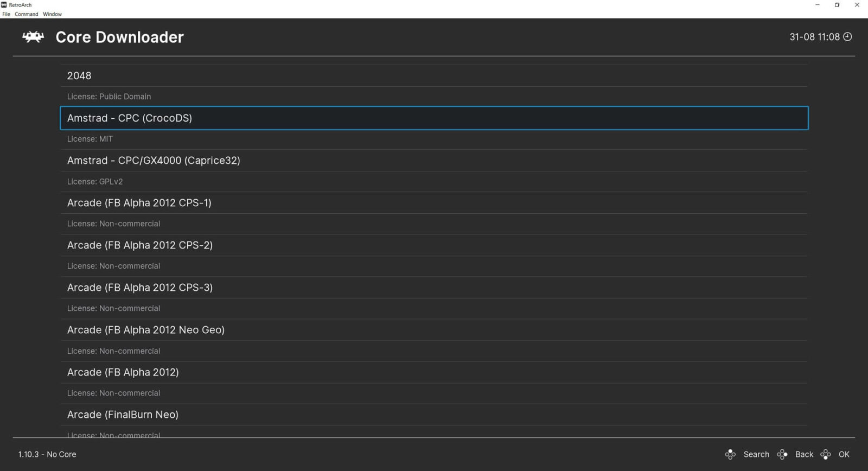The width and height of the screenshot is (868, 471).
Task: Restore down the RetroArch window
Action: (x=837, y=5)
